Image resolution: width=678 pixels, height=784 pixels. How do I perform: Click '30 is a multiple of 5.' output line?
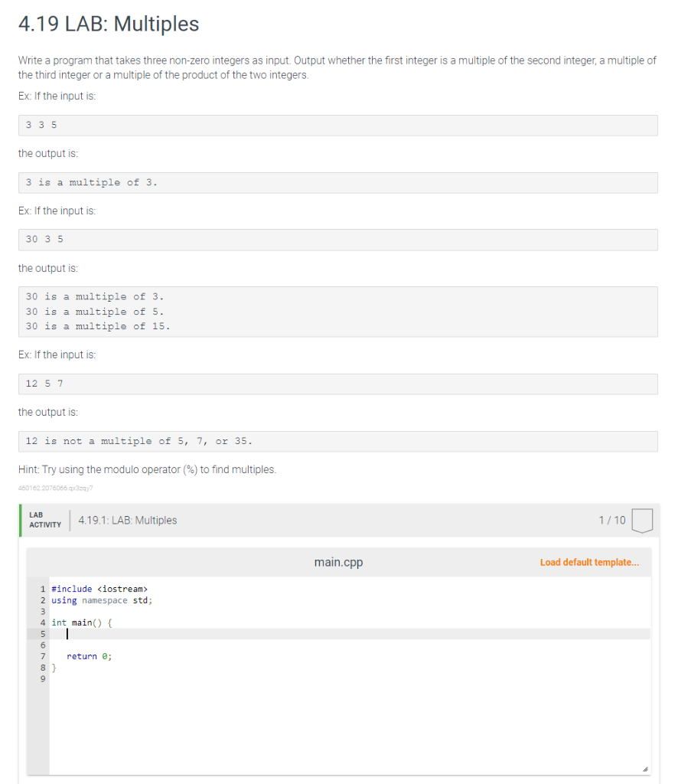pos(95,312)
